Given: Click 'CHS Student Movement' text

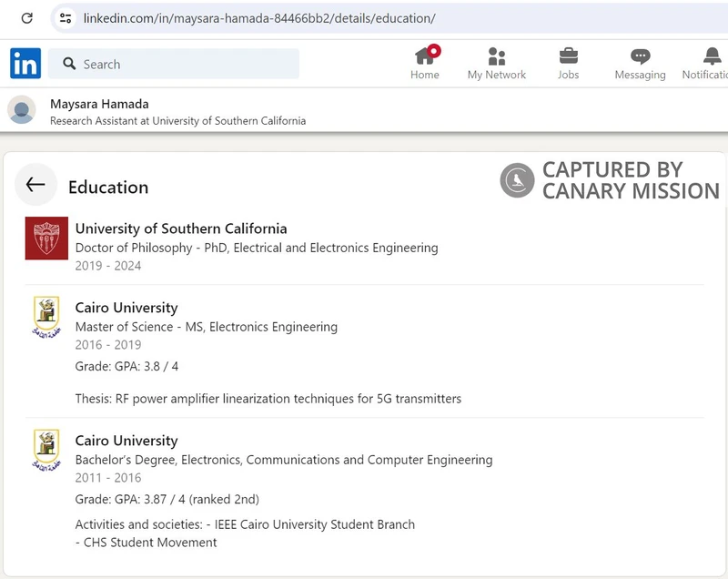Looking at the screenshot, I should point(150,543).
